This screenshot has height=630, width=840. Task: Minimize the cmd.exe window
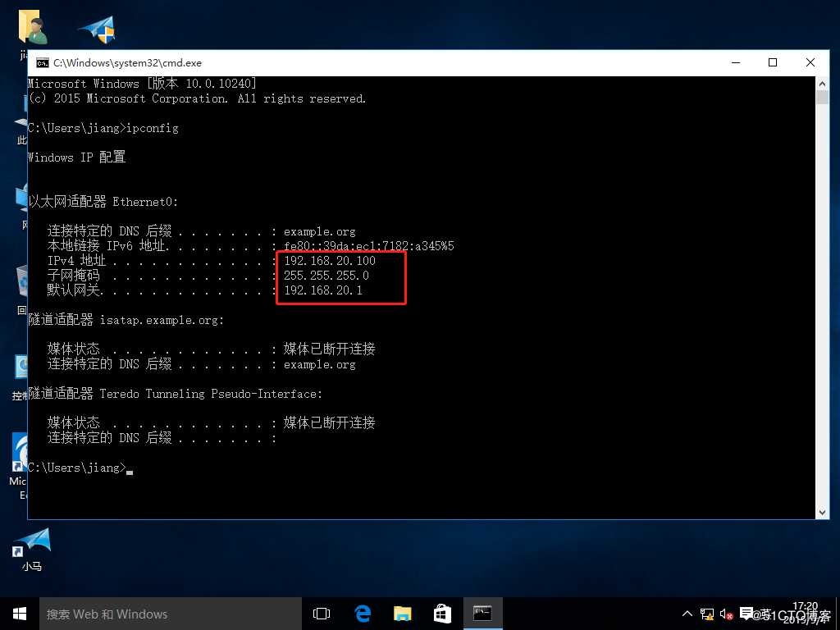(x=736, y=62)
